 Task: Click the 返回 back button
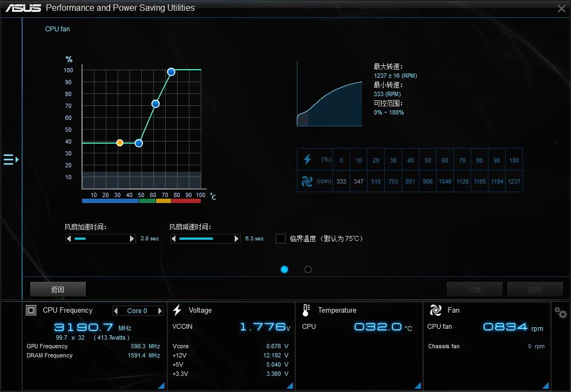click(58, 289)
